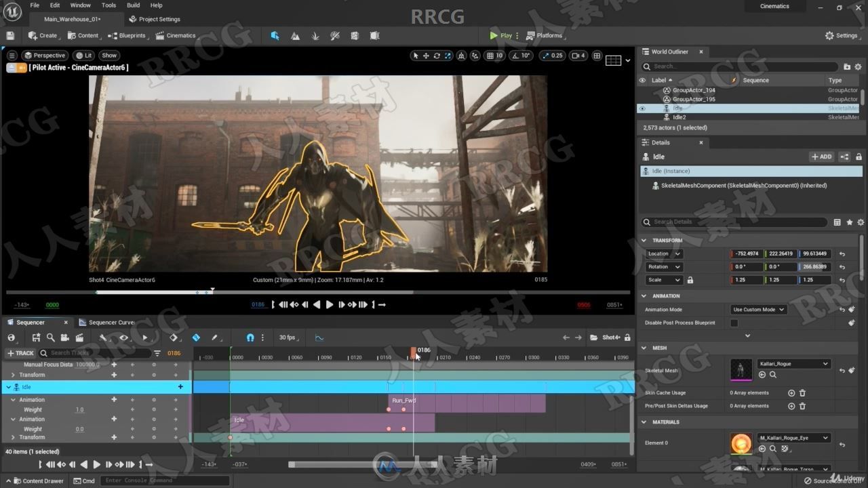The image size is (868, 488).
Task: Lock the Details panel
Action: coord(859,157)
